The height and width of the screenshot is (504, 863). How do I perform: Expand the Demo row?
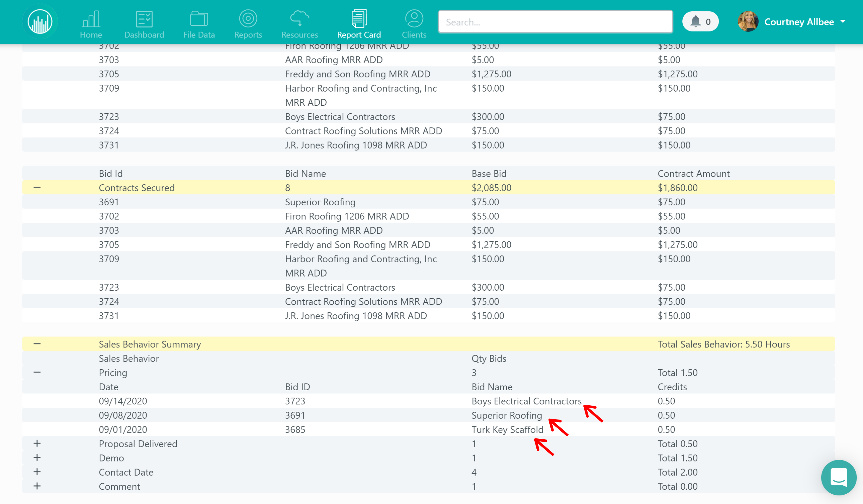(x=37, y=458)
